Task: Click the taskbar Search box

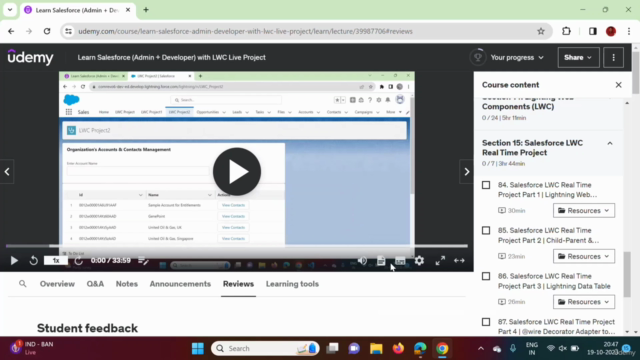Action: [265, 349]
